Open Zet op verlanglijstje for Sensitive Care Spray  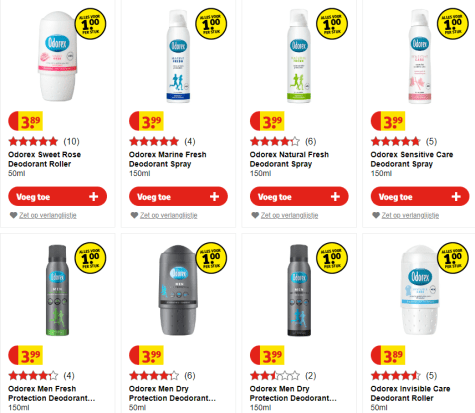pyautogui.click(x=410, y=215)
